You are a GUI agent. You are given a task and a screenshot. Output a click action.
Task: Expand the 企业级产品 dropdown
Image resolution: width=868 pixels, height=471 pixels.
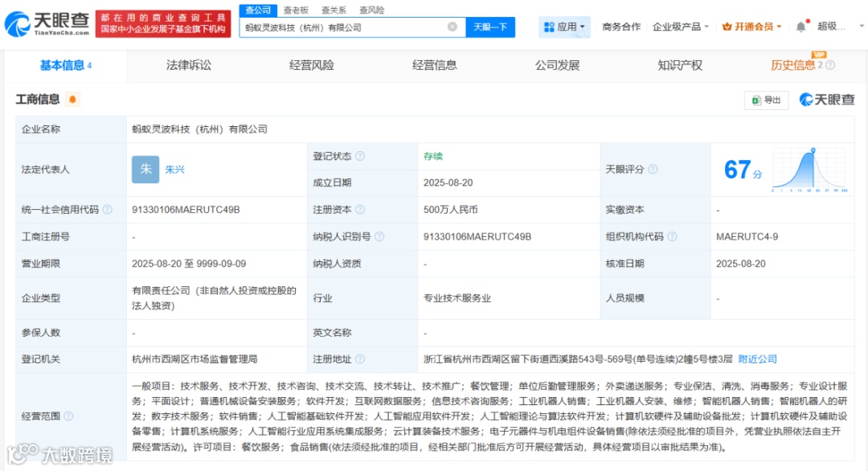pos(681,27)
